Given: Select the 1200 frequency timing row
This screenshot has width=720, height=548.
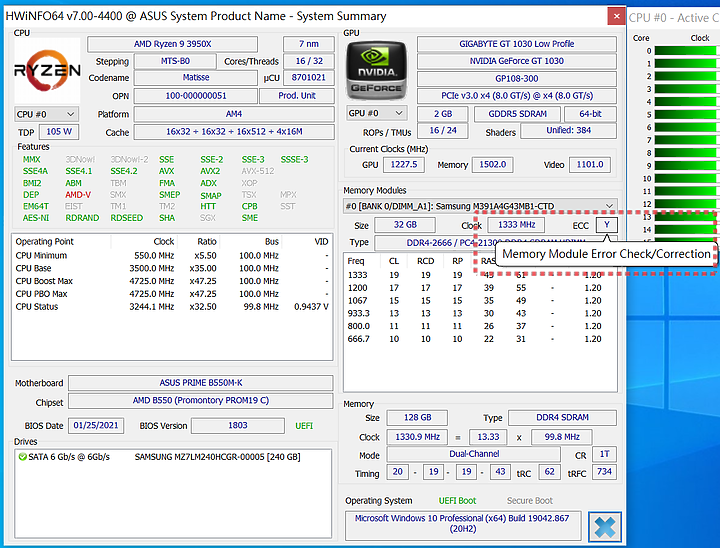Looking at the screenshot, I should [479, 288].
